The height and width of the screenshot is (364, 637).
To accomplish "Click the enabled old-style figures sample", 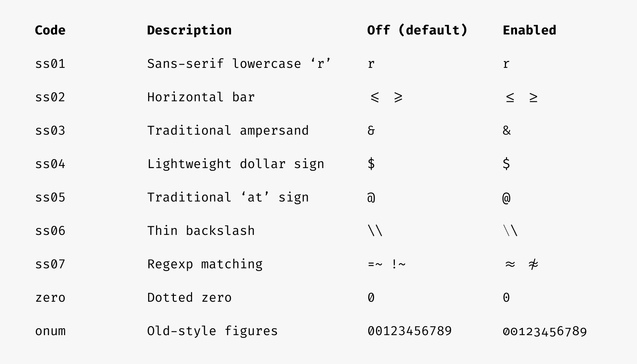I will pos(545,331).
